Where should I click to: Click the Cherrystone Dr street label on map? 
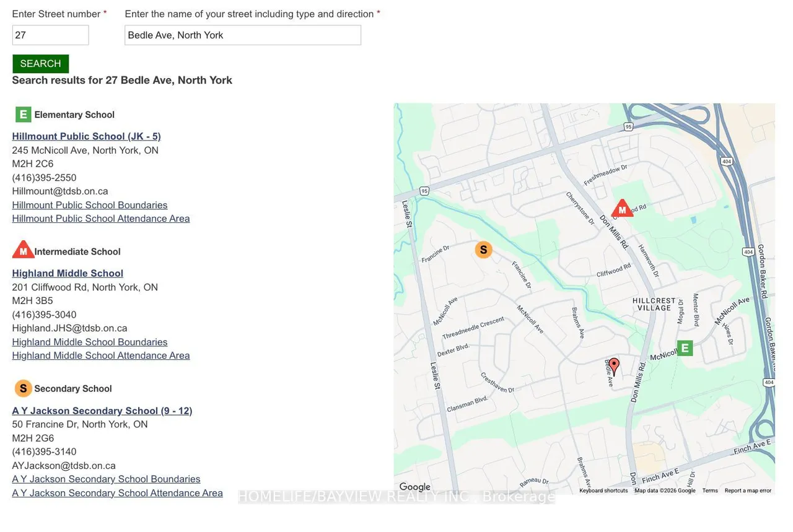coord(580,209)
